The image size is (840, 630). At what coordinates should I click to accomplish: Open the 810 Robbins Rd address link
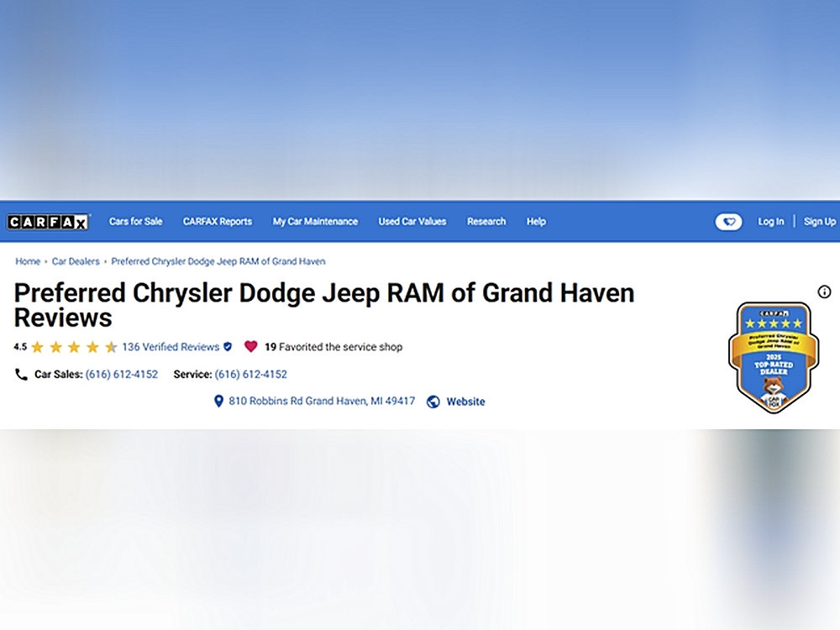click(322, 401)
